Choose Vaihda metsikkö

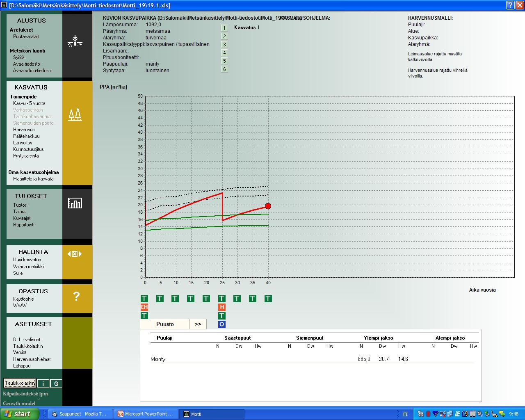(x=29, y=267)
